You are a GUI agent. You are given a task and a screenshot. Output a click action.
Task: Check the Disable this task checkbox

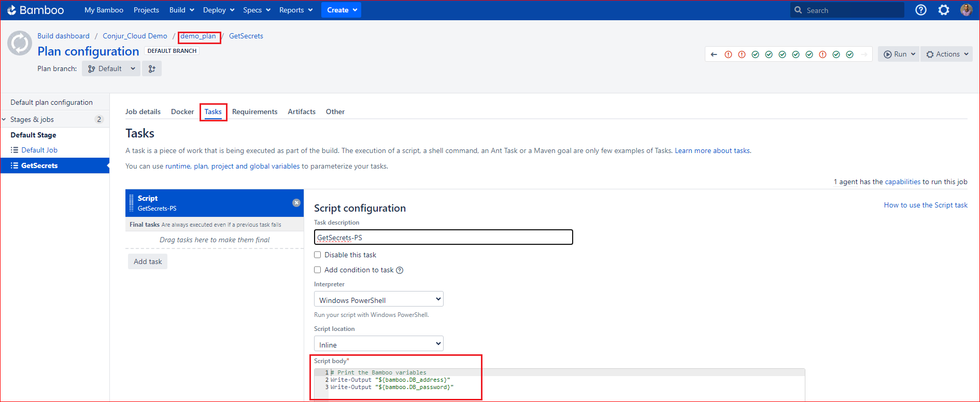coord(318,255)
